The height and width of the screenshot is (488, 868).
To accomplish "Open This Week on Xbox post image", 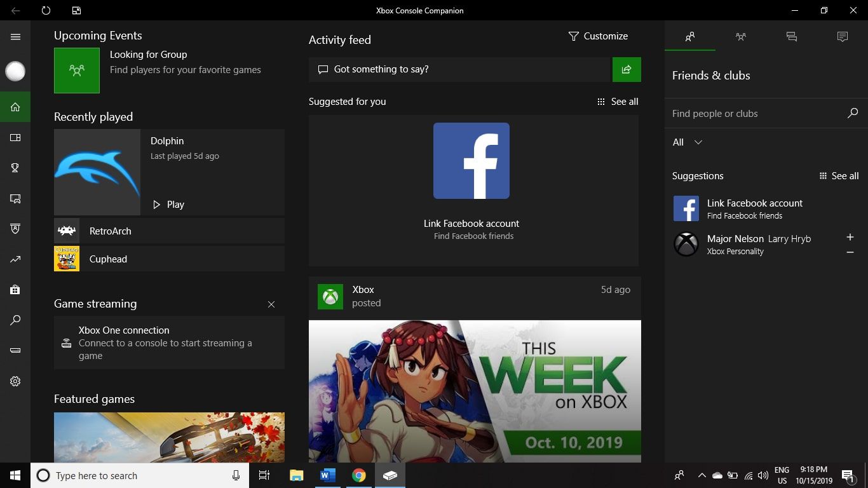I will pos(475,391).
